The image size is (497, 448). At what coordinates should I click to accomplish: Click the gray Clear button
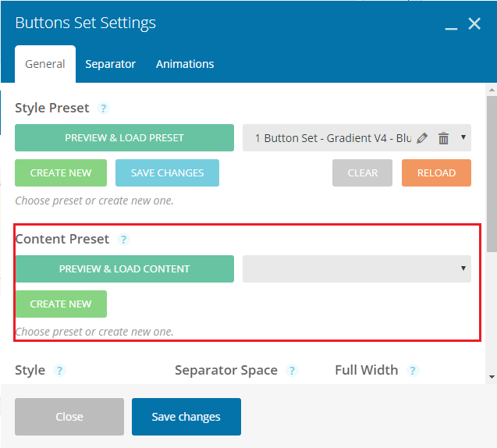click(x=362, y=172)
